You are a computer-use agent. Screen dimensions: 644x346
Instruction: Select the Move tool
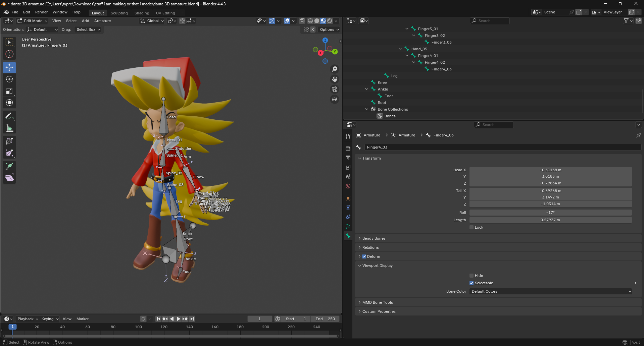point(9,67)
